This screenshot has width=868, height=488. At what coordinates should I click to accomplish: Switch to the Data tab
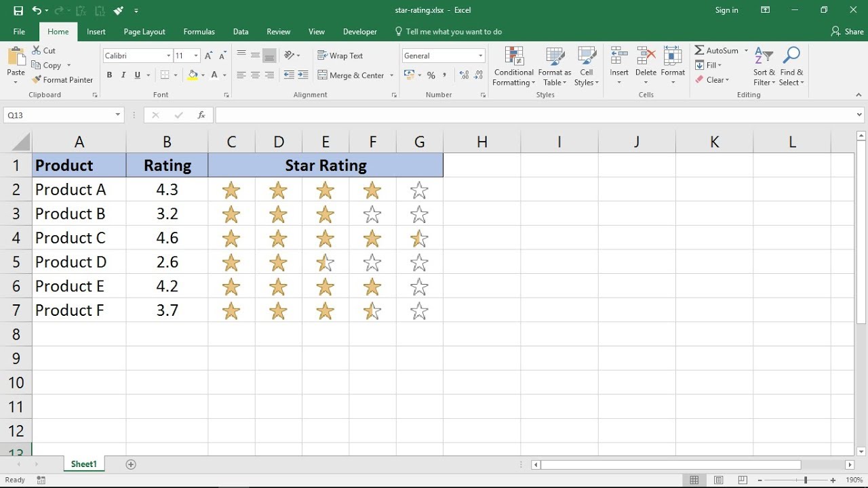pos(241,32)
